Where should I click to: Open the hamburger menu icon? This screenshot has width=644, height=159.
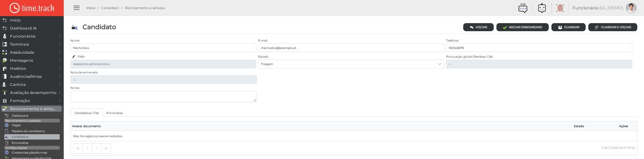[76, 8]
